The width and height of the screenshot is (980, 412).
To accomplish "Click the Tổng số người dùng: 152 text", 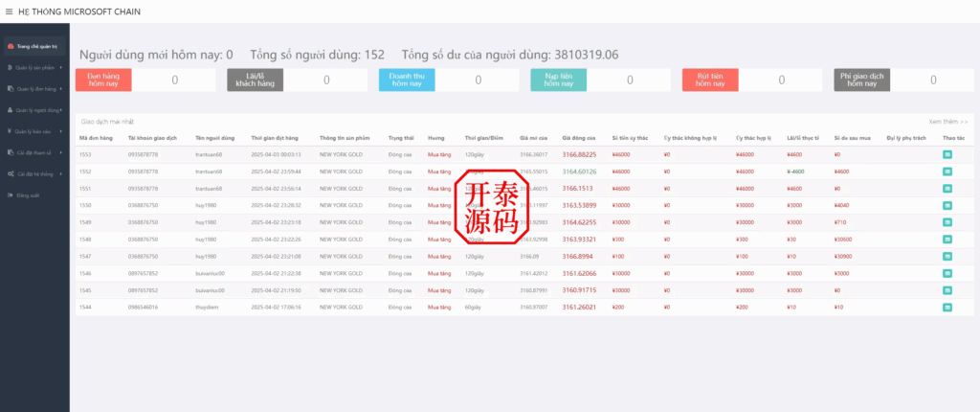I will 318,56.
